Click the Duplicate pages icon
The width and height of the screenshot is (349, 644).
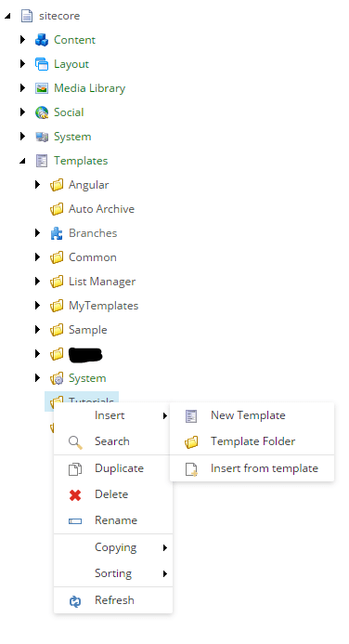[x=75, y=468]
